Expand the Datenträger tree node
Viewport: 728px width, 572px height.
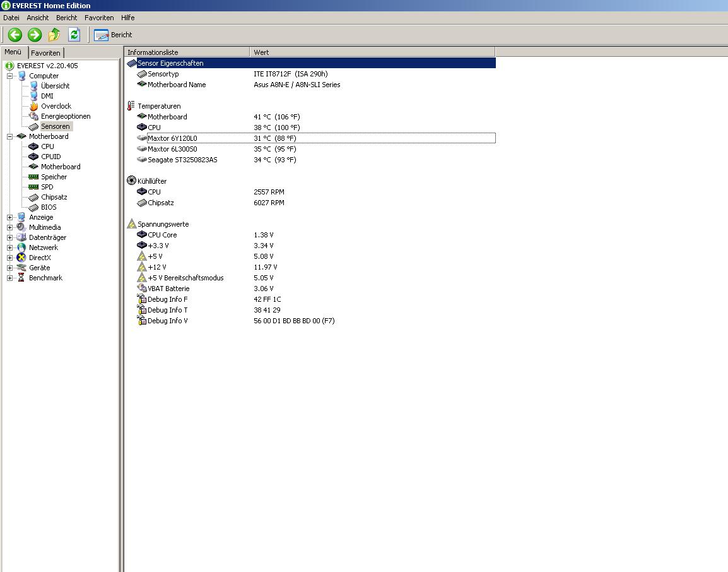9,237
